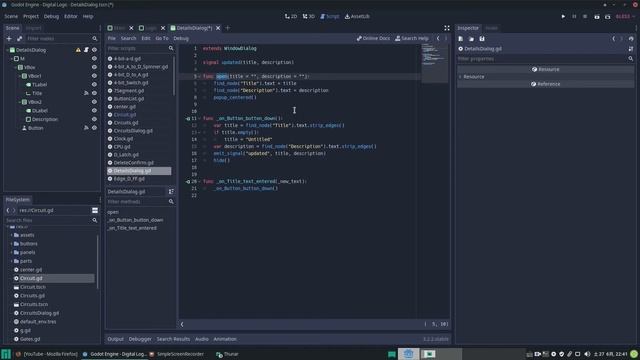This screenshot has width=640, height=360.
Task: Open the Editor menu
Action: 71,16
